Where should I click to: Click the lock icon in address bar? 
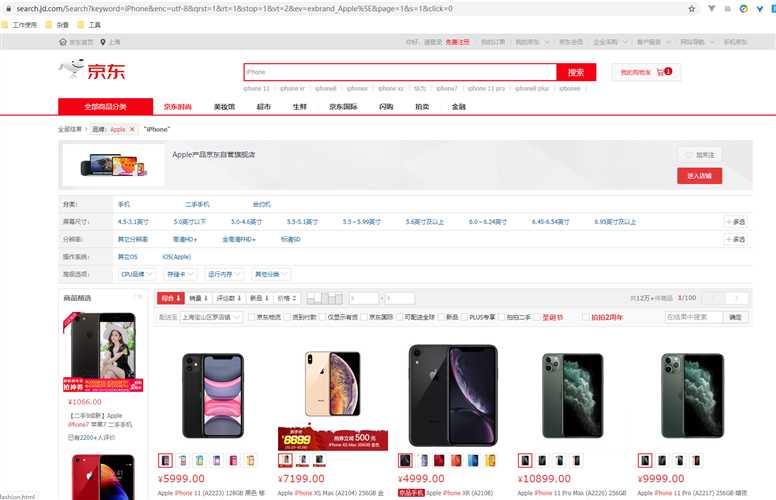8,8
